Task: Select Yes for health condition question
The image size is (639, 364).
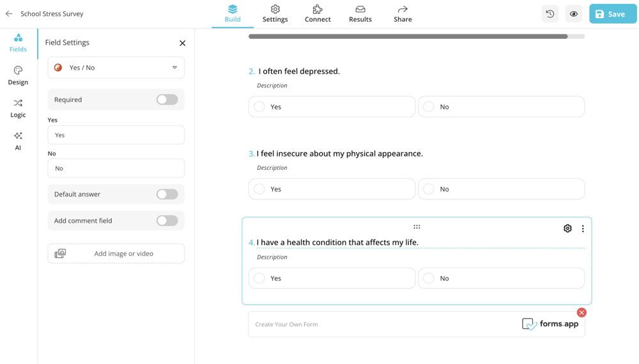Action: point(332,278)
